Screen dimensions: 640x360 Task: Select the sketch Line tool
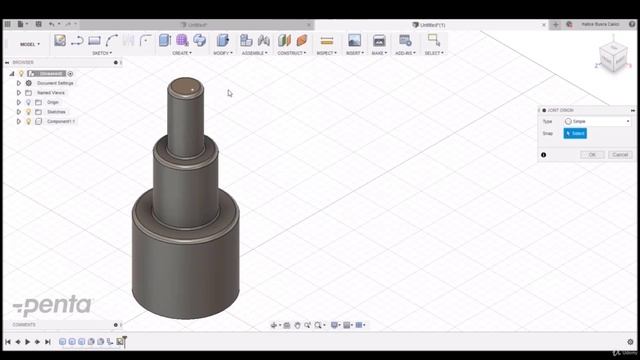pyautogui.click(x=77, y=40)
